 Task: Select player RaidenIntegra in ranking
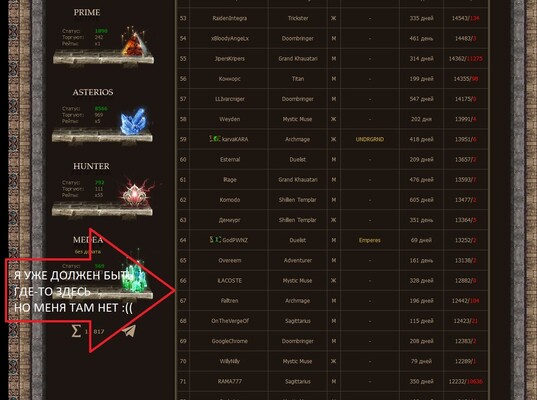click(x=229, y=18)
